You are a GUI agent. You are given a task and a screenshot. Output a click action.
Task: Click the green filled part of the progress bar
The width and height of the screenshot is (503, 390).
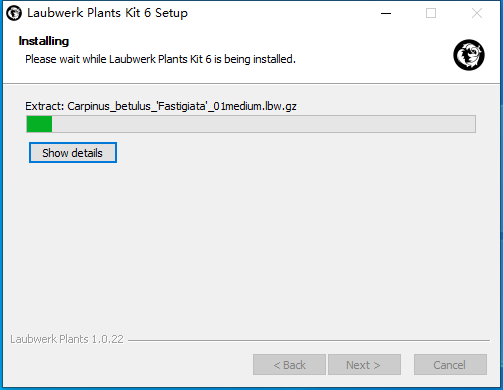coord(39,124)
